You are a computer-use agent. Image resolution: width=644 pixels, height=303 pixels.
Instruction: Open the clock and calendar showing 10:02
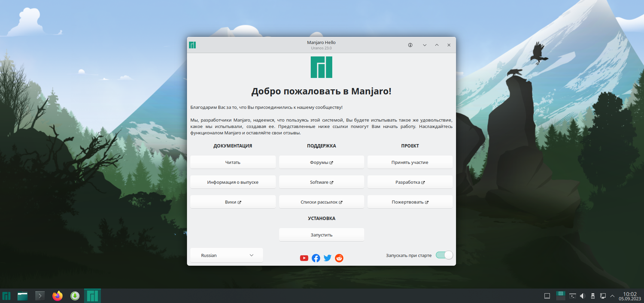pyautogui.click(x=630, y=296)
